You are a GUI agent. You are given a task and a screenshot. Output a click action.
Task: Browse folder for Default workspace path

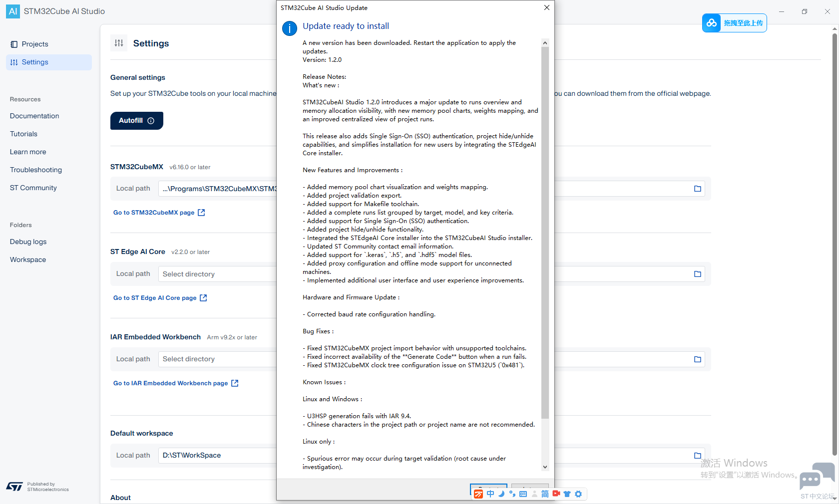point(698,456)
